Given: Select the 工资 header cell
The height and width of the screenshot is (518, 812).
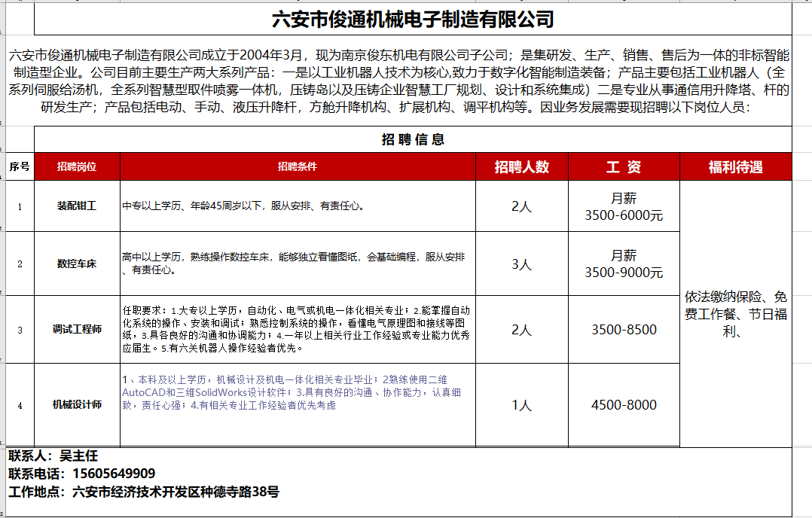Looking at the screenshot, I should (624, 166).
